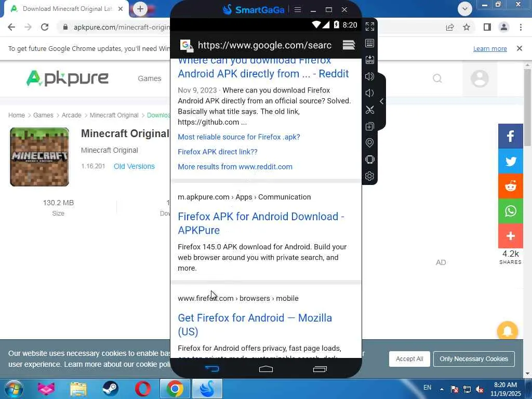Share on Twitter via side button
532x399 pixels.
coord(510,161)
